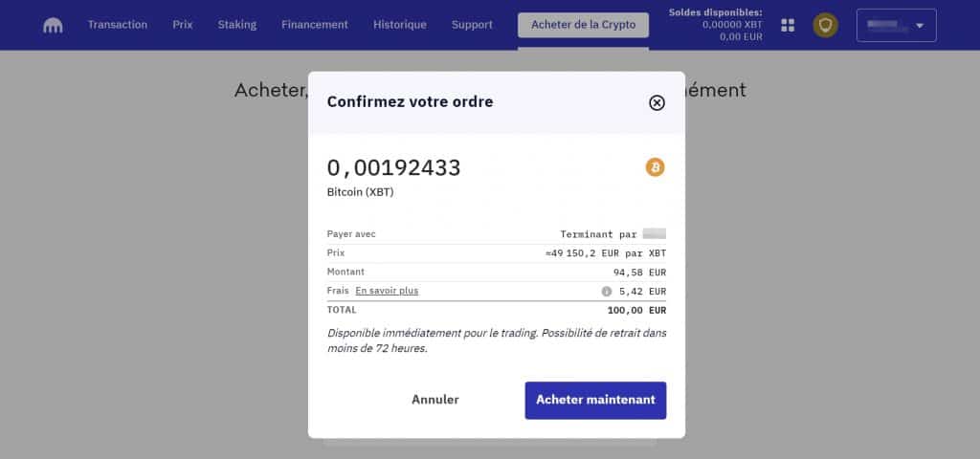Click the orange Bitcoin coin icon
Image resolution: width=980 pixels, height=459 pixels.
[656, 167]
